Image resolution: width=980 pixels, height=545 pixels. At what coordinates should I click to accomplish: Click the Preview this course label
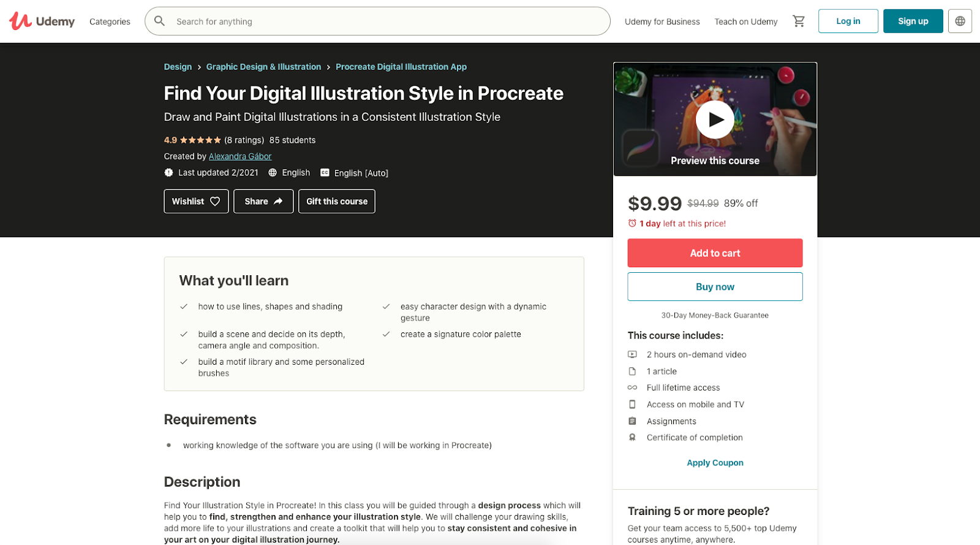[x=715, y=161]
